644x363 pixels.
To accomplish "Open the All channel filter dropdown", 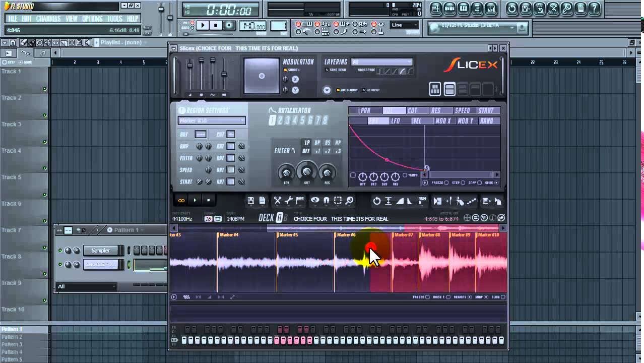I will [x=87, y=286].
